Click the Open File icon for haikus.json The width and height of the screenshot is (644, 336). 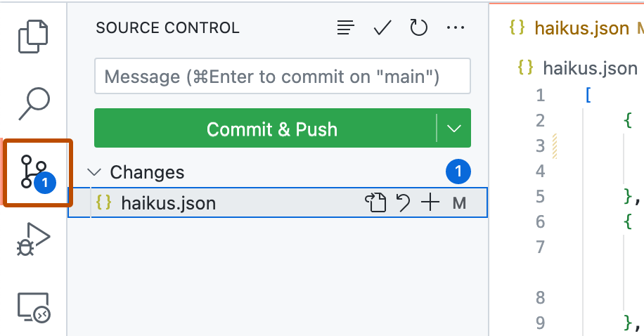[375, 203]
